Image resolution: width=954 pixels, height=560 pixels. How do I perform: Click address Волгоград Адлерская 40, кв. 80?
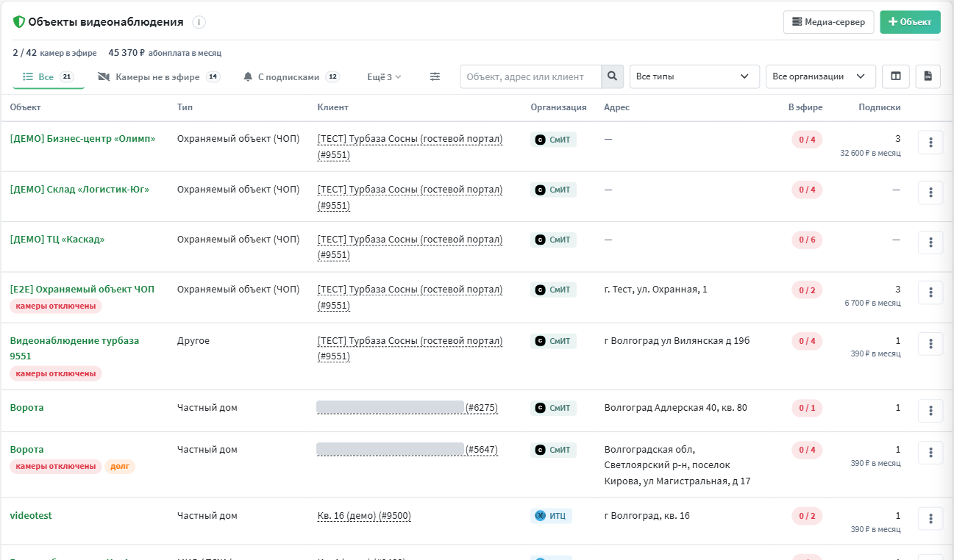[x=675, y=408]
